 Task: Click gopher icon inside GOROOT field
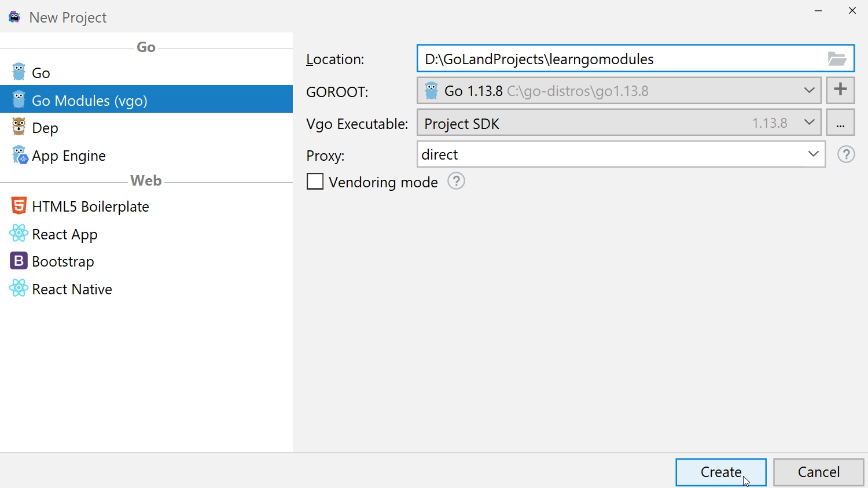(431, 90)
